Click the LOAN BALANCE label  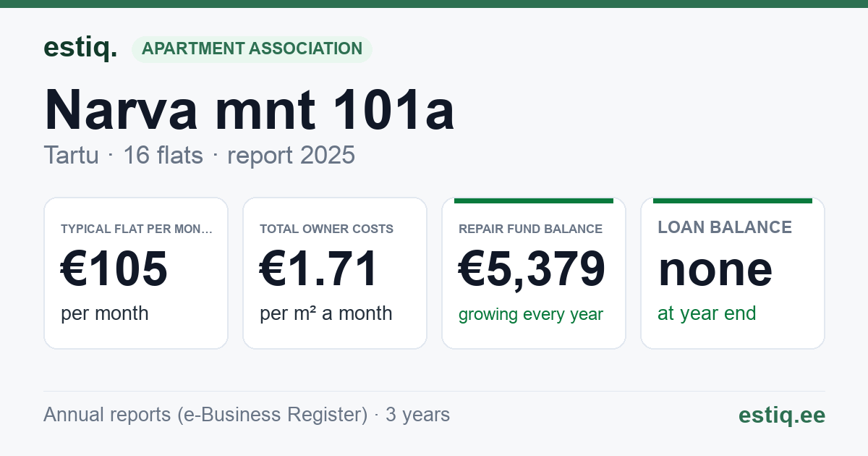725,227
